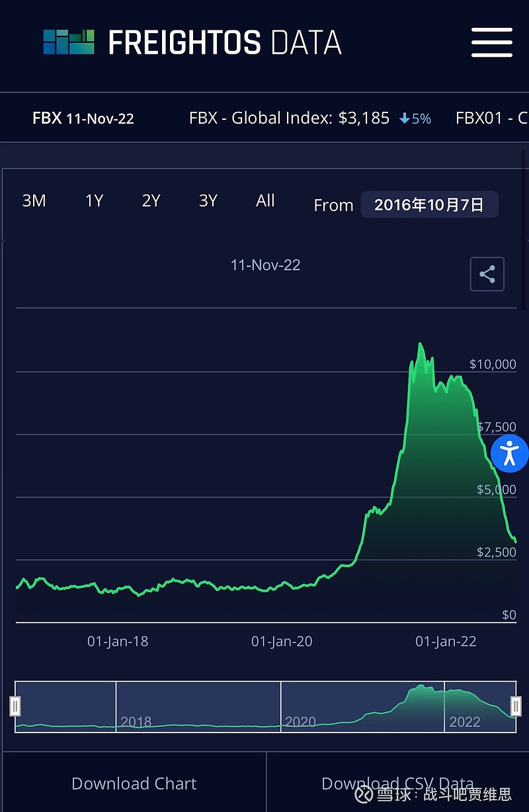Click the 11-Nov-22 date label above chart
The height and width of the screenshot is (812, 529).
pyautogui.click(x=265, y=265)
